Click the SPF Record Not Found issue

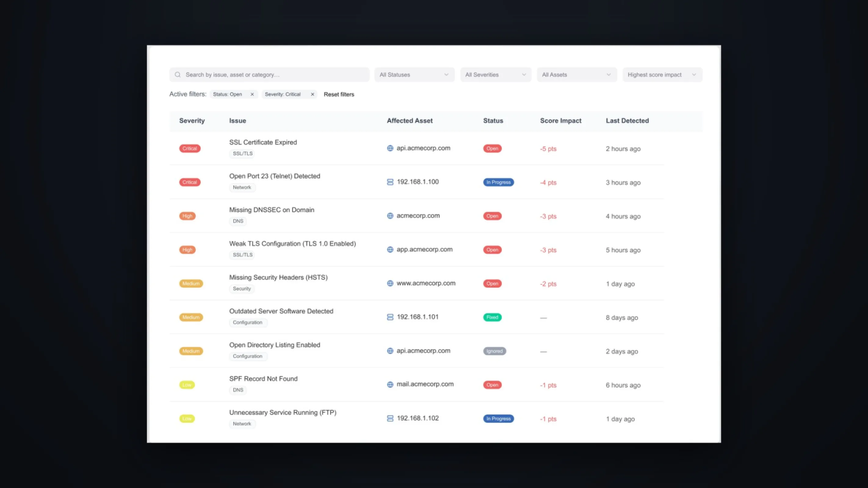coord(263,379)
